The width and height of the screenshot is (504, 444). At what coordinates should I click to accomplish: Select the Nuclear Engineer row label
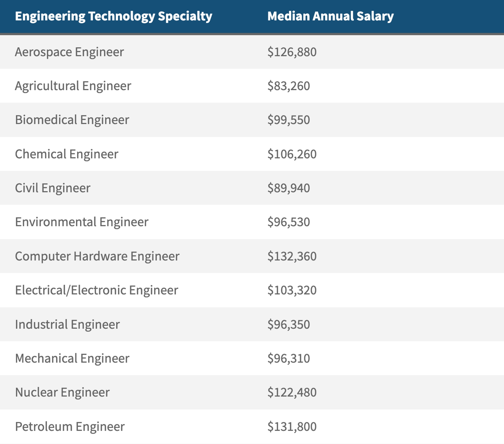(62, 392)
